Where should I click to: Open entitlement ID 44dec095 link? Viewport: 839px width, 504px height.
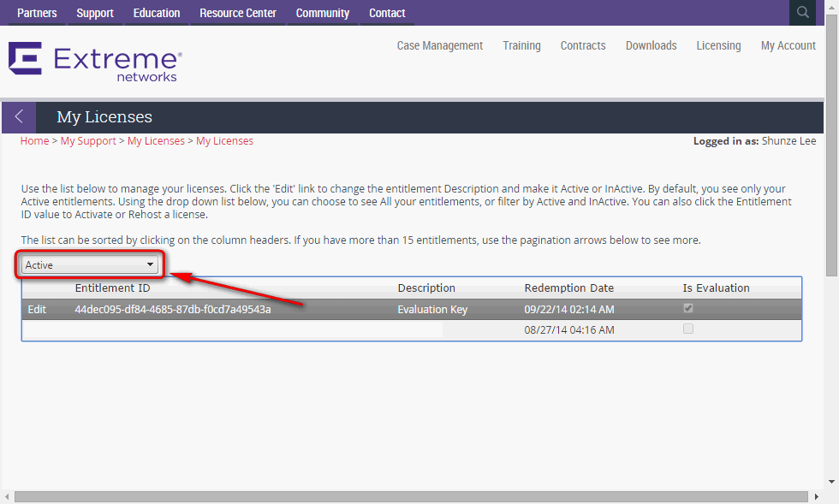click(x=172, y=309)
